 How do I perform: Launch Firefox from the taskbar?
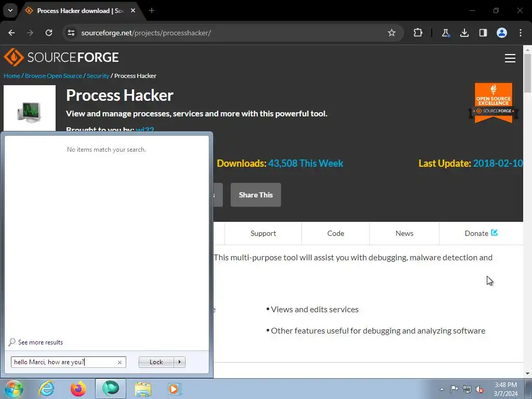(78, 389)
